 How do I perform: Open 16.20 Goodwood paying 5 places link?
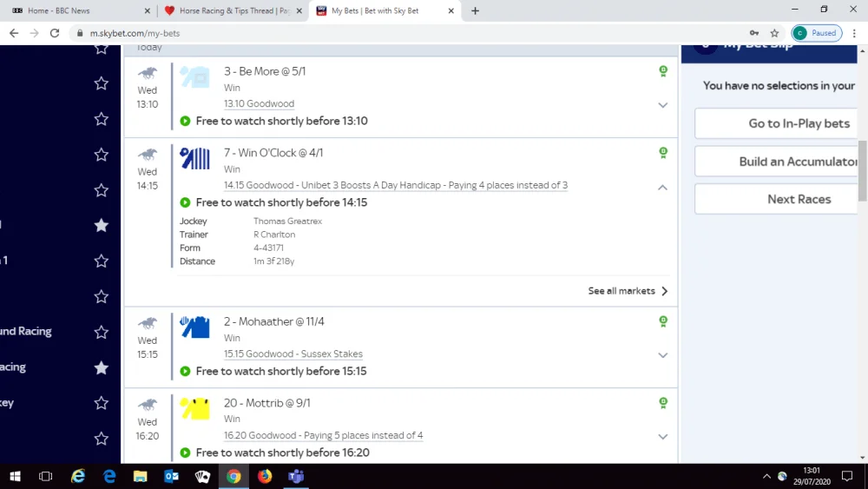(323, 435)
